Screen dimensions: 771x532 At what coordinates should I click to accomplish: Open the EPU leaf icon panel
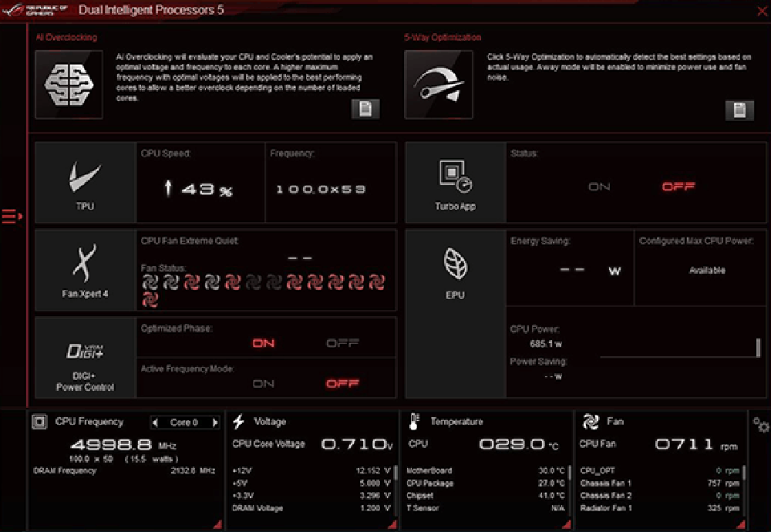455,269
